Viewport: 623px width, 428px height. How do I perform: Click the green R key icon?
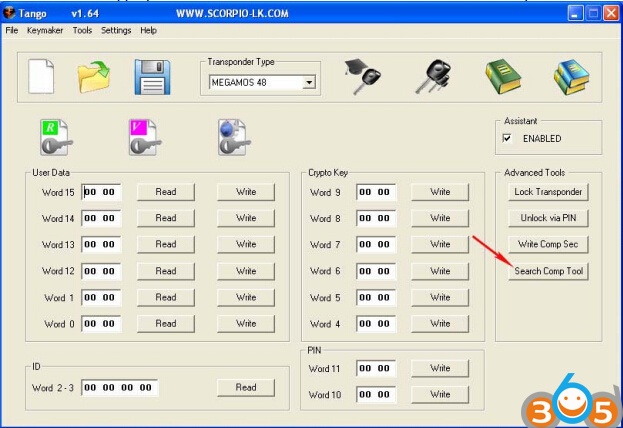tap(55, 137)
